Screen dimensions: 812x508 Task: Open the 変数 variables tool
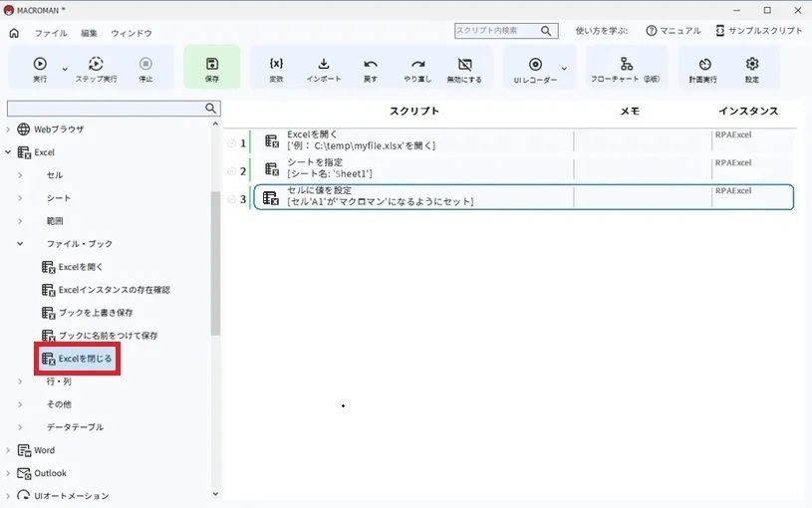[x=276, y=69]
